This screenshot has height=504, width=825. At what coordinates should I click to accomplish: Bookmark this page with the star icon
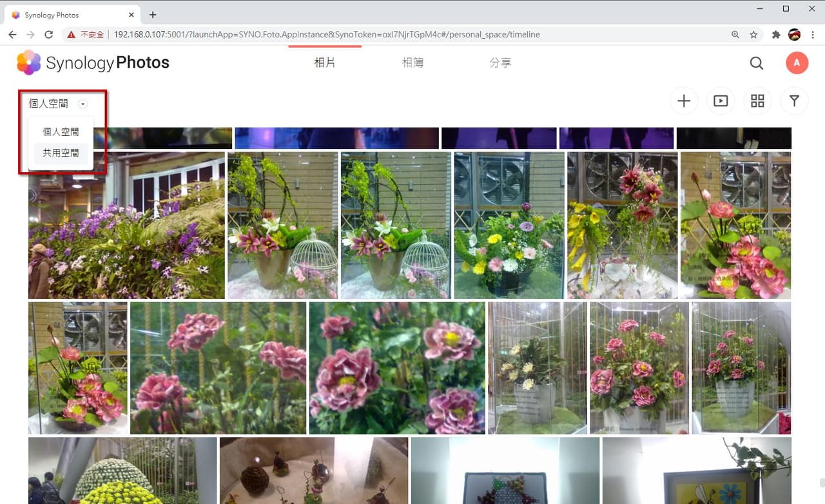tap(753, 35)
